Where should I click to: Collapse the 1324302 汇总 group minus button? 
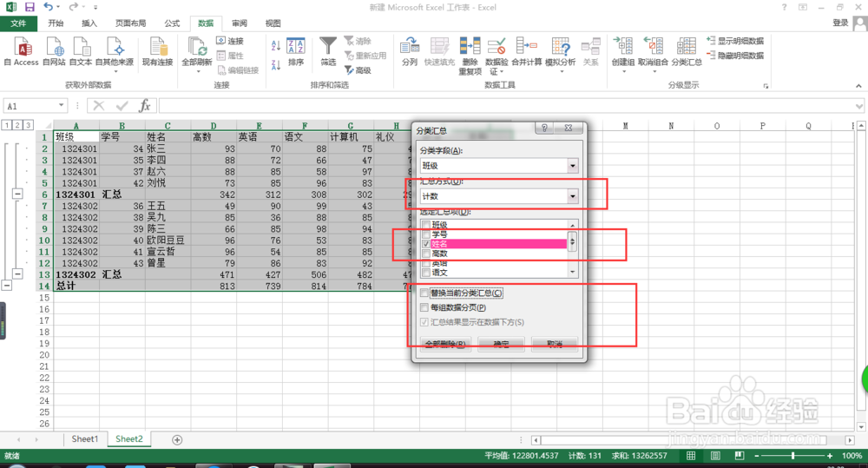pos(17,274)
